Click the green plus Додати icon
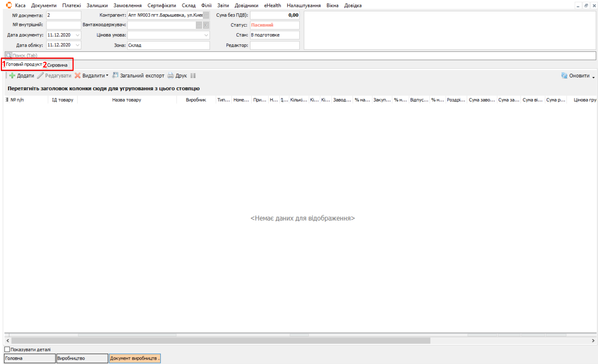 pos(12,76)
